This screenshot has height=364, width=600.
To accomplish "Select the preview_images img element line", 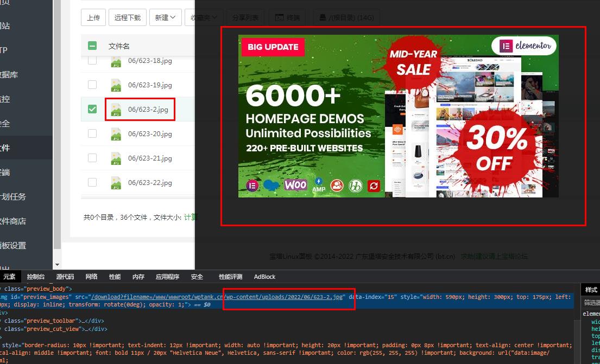I will [x=287, y=301].
